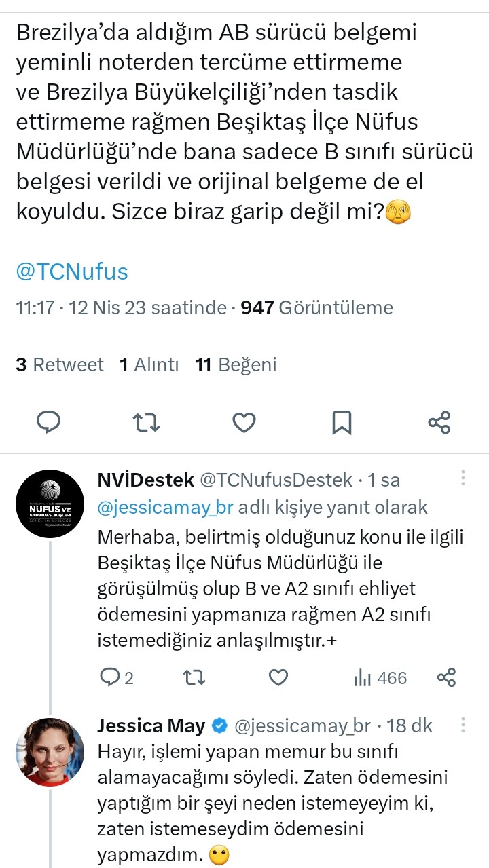
Task: View the 1 Alıntı quotes list
Action: [x=149, y=364]
